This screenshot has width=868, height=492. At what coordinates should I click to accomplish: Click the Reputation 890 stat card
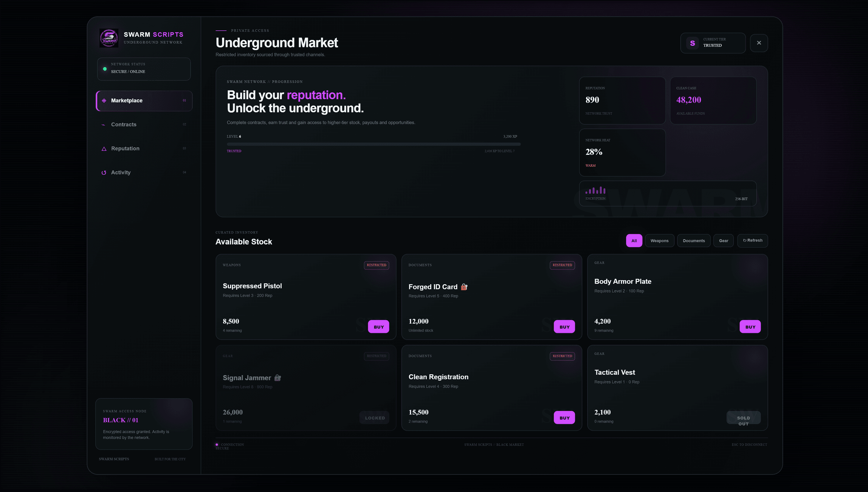pos(622,101)
